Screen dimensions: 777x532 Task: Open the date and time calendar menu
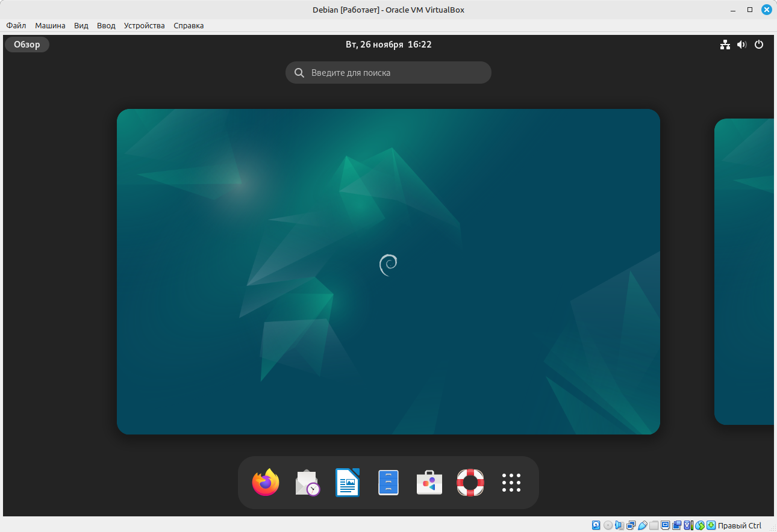point(388,45)
